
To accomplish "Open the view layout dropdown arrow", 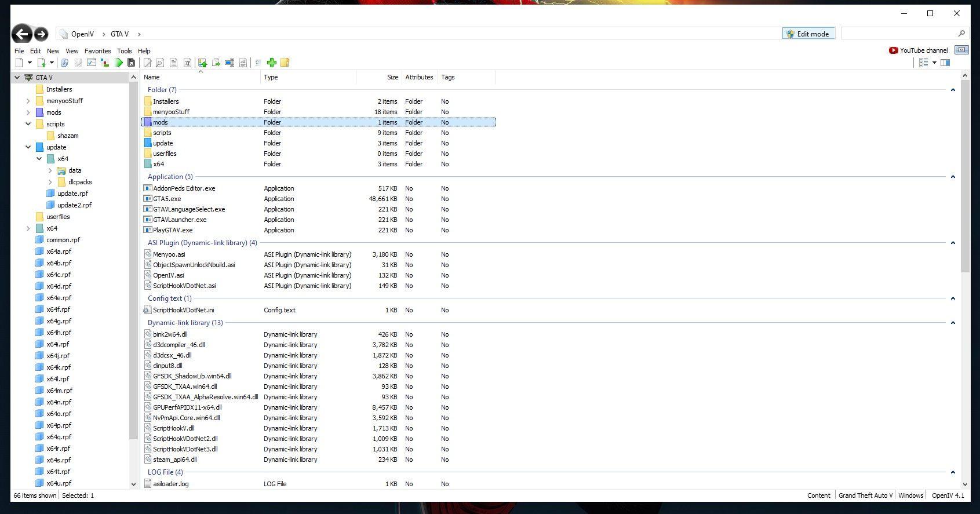I will [x=934, y=63].
